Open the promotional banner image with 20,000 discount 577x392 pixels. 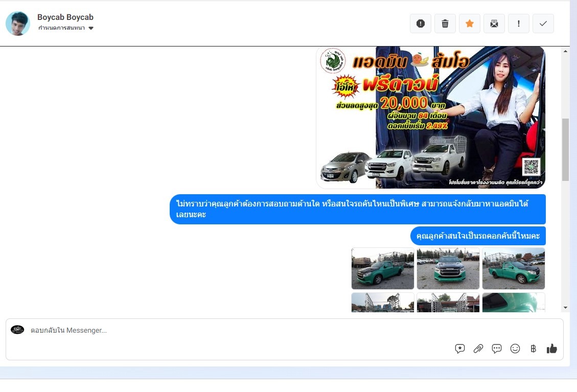(x=430, y=118)
